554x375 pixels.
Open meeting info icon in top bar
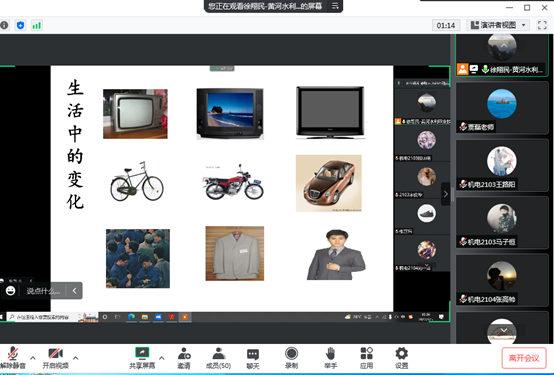tap(4, 25)
